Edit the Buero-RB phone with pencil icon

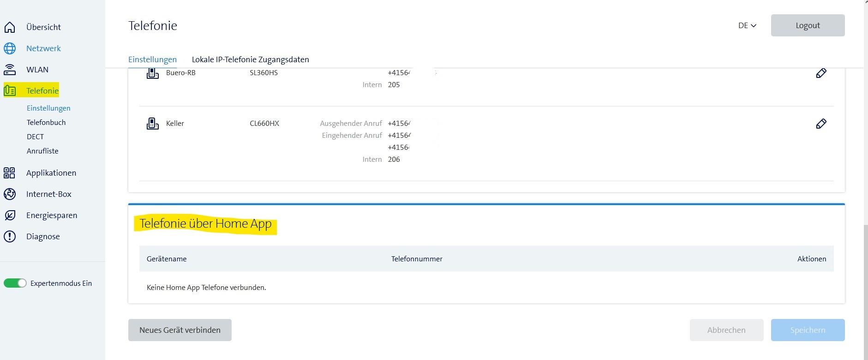821,73
